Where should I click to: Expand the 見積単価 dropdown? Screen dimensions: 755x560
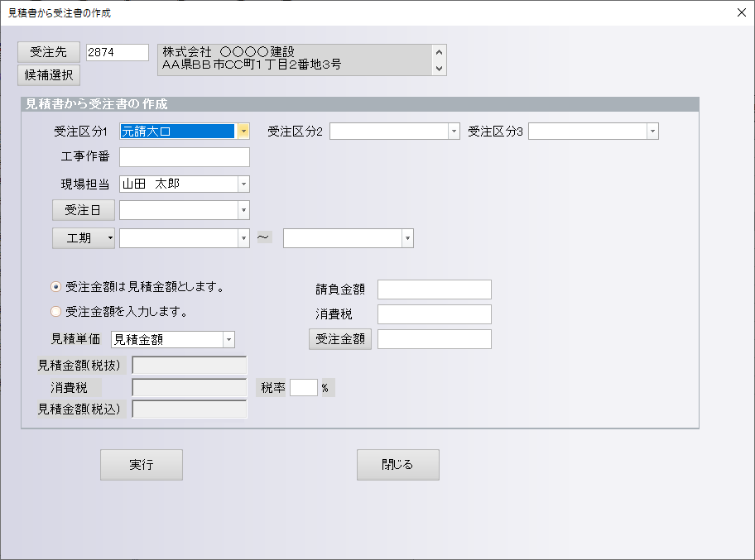[x=228, y=339]
